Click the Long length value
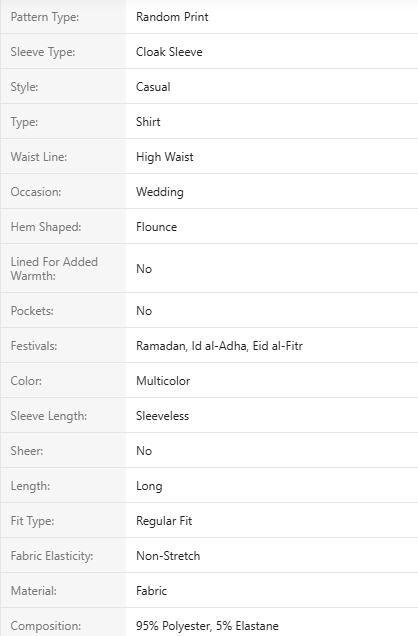Screen dimensions: 418x636 click(149, 486)
